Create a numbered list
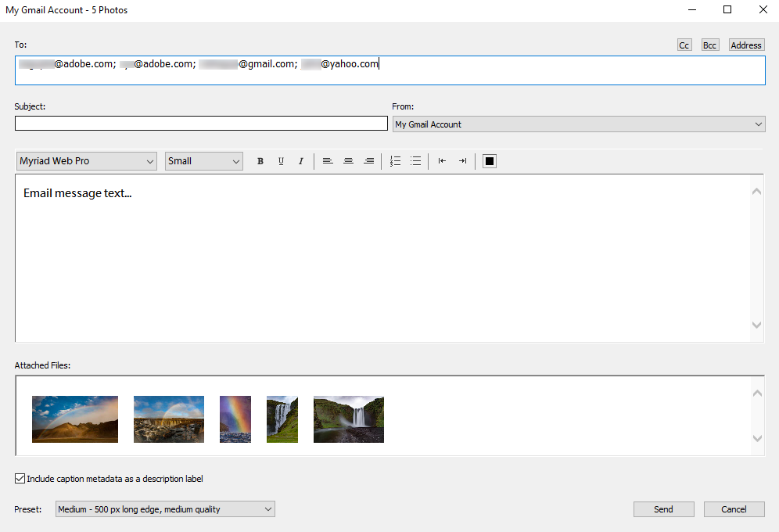The width and height of the screenshot is (779, 532). tap(396, 161)
